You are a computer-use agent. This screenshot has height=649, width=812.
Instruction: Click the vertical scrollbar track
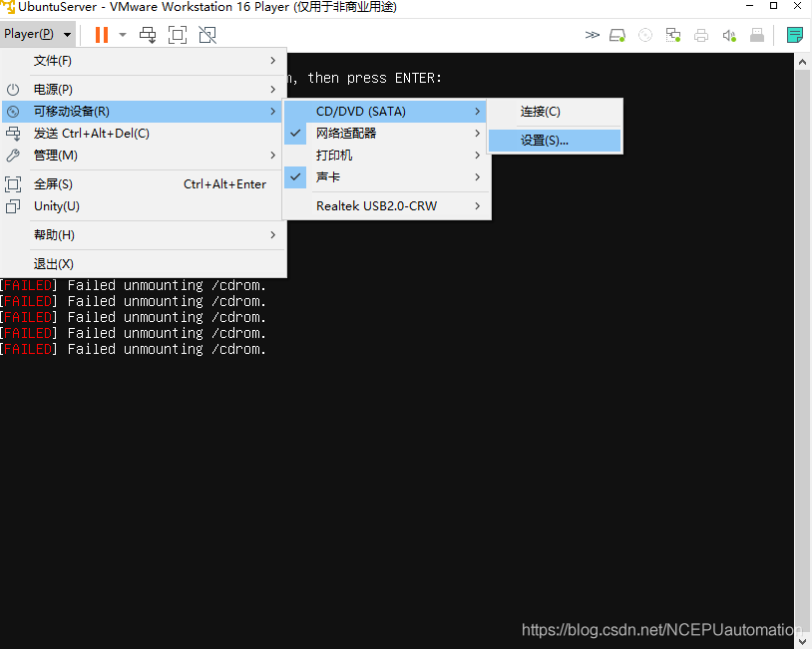(x=803, y=352)
